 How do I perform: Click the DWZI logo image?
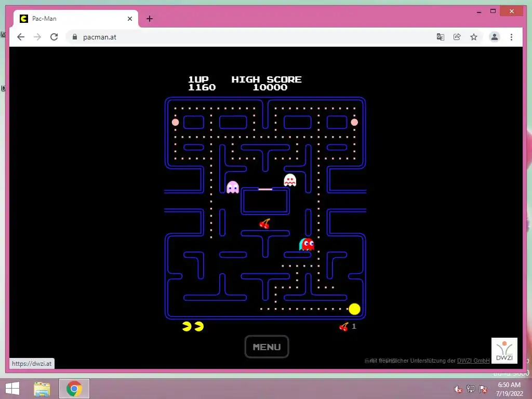504,351
